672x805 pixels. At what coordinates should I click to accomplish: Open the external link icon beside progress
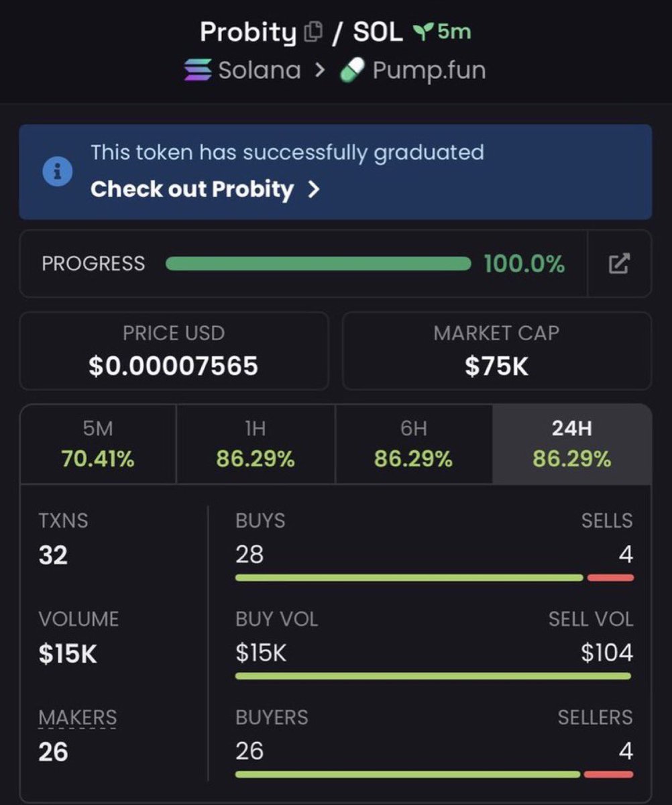tap(619, 263)
